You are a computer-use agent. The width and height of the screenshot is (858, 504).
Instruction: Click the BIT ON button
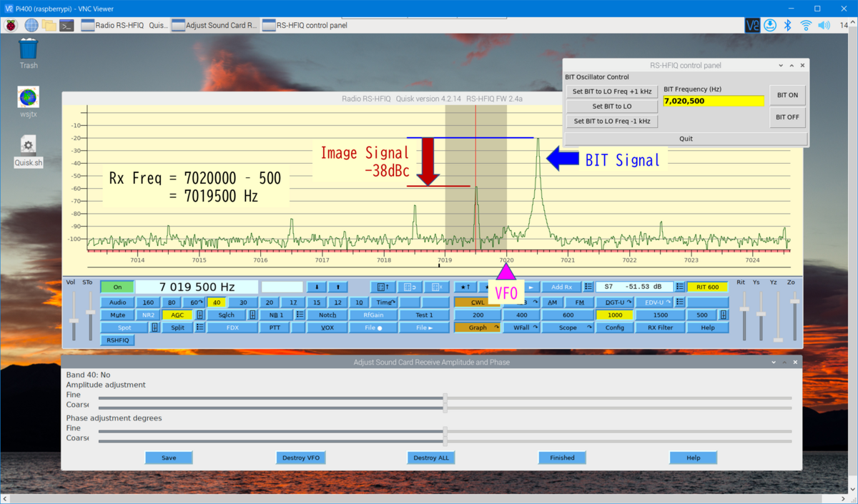(787, 94)
